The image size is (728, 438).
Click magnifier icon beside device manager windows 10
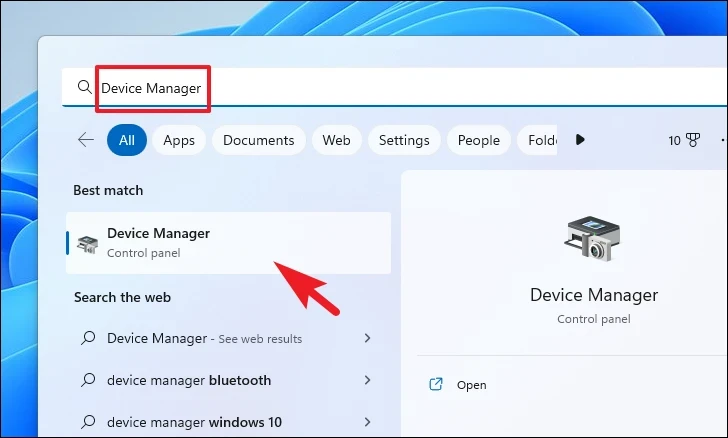88,421
